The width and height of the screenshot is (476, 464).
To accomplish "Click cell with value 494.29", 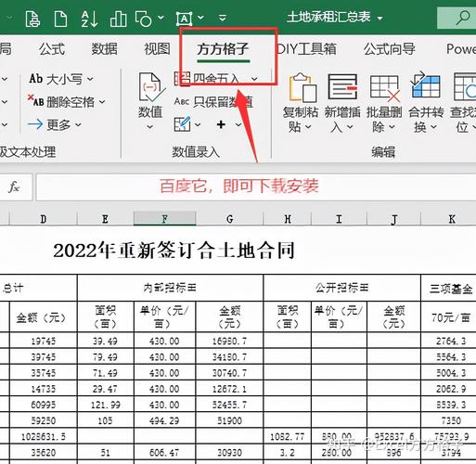I will point(164,420).
